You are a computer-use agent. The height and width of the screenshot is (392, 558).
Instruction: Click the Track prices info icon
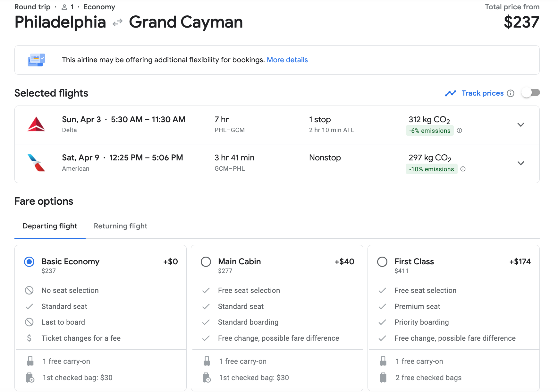pos(511,93)
